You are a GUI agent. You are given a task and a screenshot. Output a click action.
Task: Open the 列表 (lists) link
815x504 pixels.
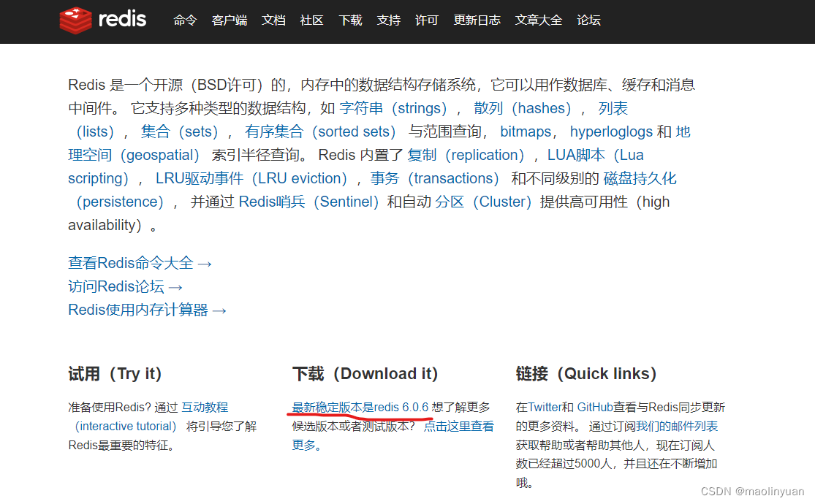(613, 108)
